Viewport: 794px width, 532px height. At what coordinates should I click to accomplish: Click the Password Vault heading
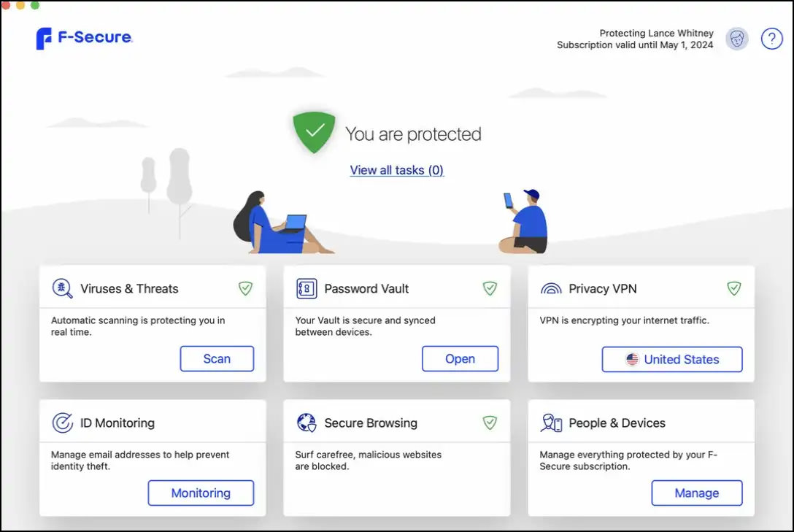point(366,288)
